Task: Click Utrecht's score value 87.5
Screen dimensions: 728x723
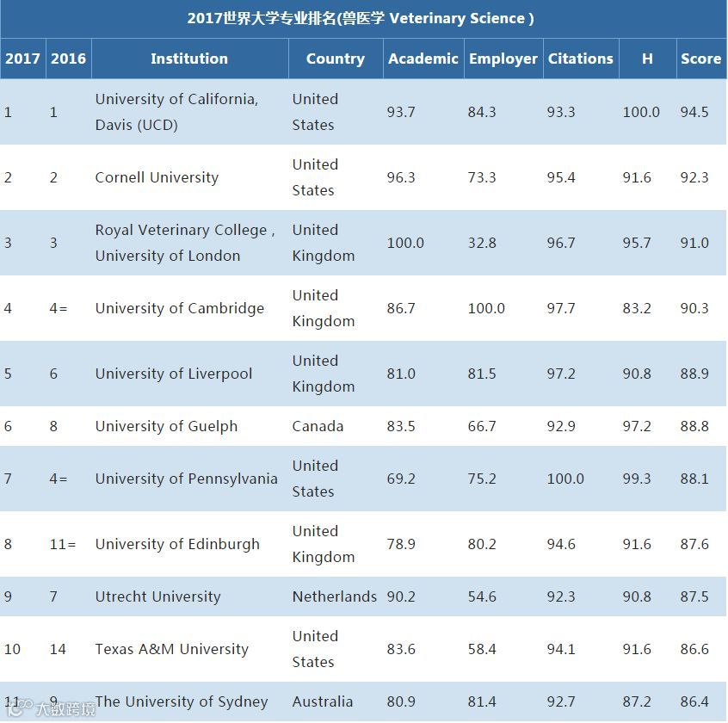Action: [x=694, y=596]
